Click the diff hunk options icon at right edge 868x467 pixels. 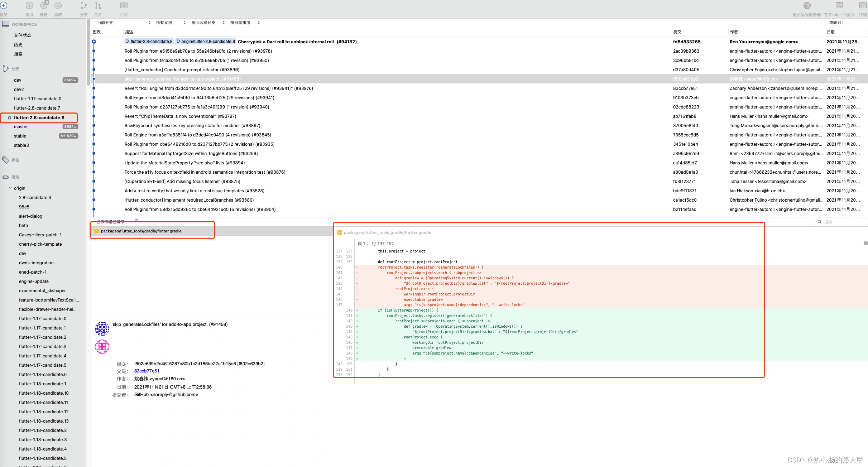(865, 244)
